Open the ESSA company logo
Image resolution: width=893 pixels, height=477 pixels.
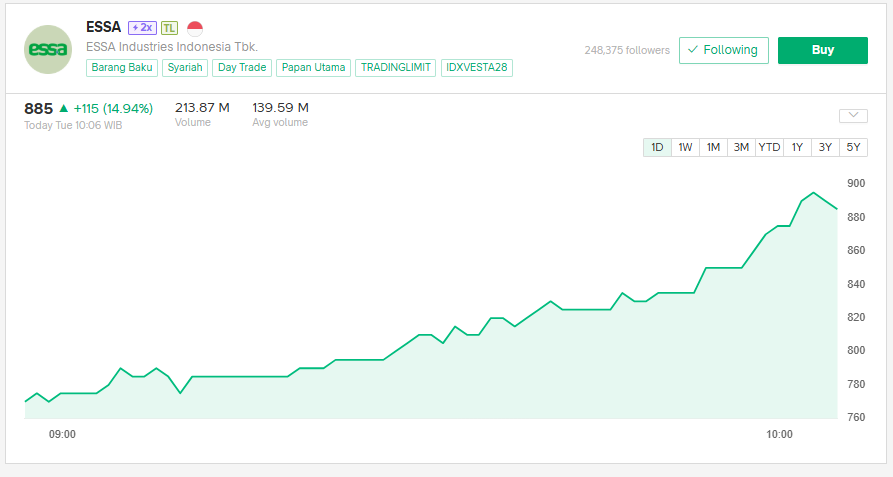(x=48, y=50)
